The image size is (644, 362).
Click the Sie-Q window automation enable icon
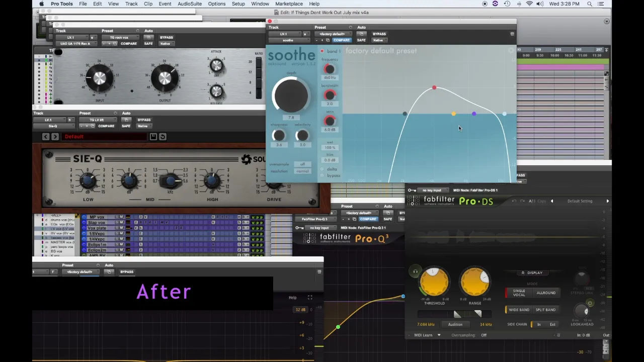pyautogui.click(x=126, y=120)
